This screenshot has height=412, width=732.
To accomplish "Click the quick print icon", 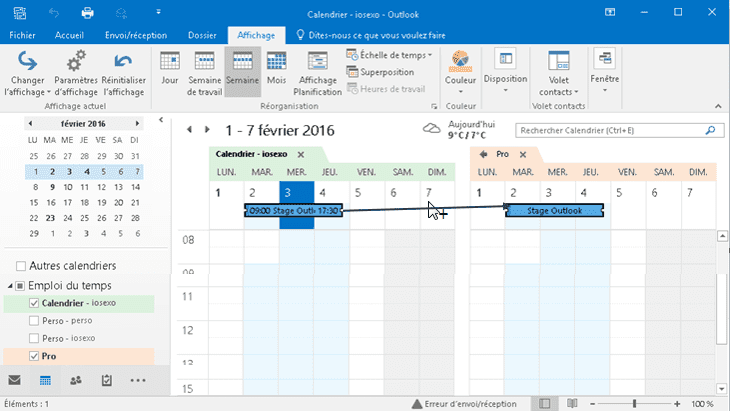I will 87,13.
